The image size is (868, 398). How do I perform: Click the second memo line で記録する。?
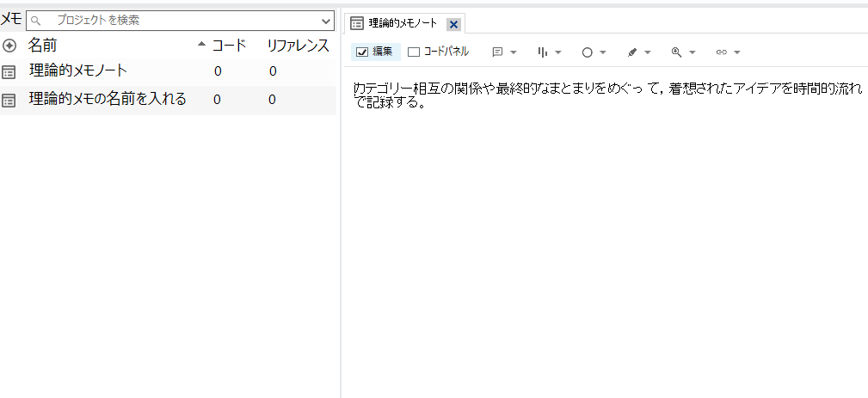(x=390, y=102)
